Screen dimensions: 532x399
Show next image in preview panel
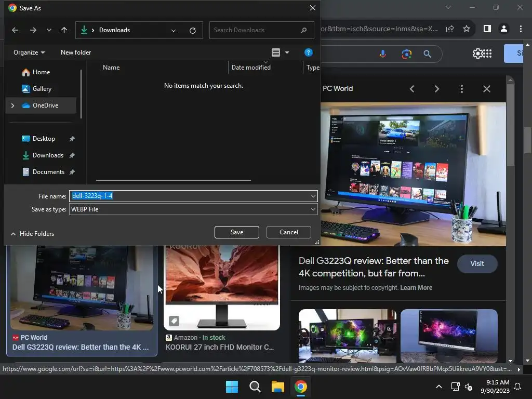point(436,89)
